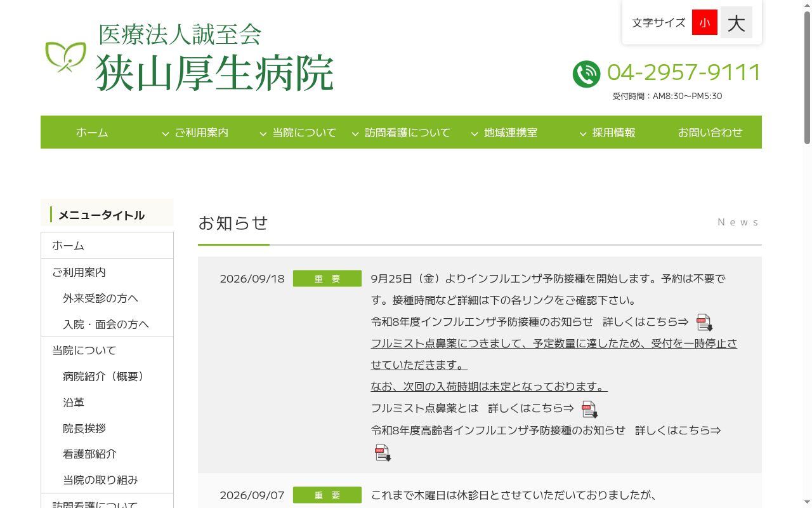Click the 重要 tag on 2026/09/18 news
The height and width of the screenshot is (508, 812).
[x=327, y=279]
